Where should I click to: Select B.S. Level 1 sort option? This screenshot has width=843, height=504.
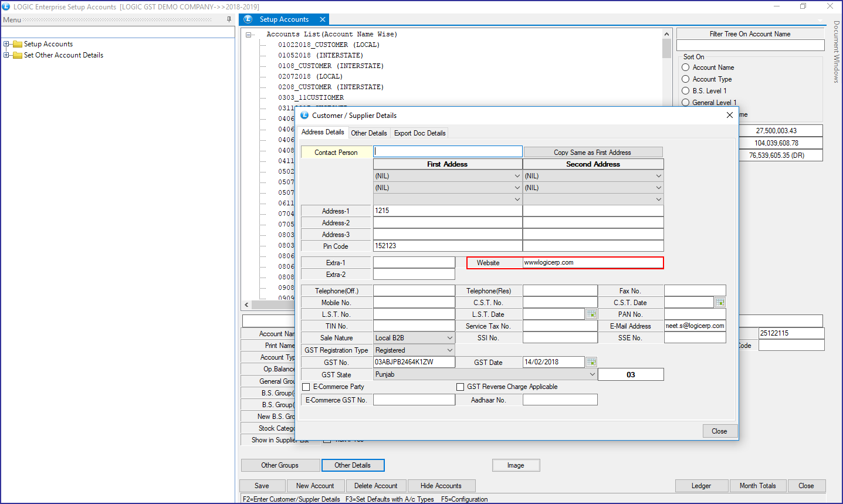point(685,91)
